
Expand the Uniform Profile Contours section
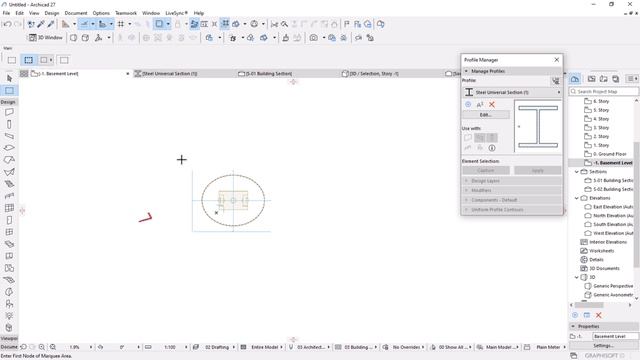coord(512,209)
